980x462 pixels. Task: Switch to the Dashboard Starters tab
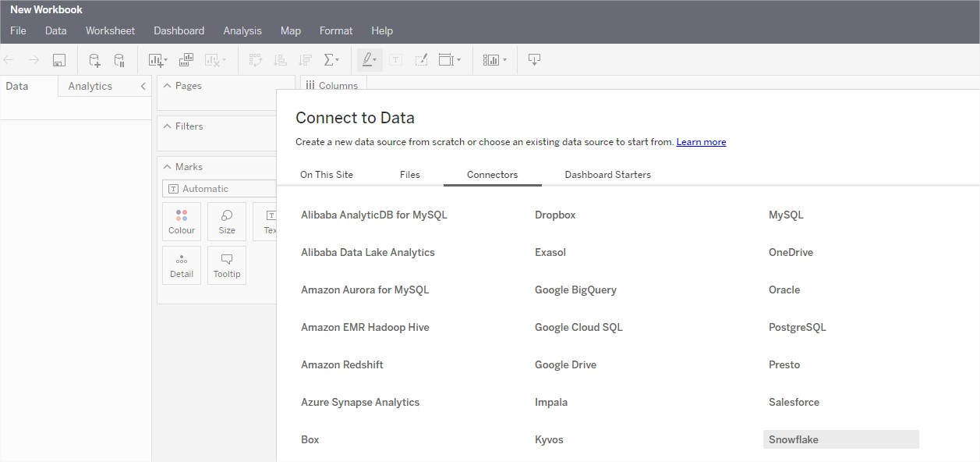point(607,175)
